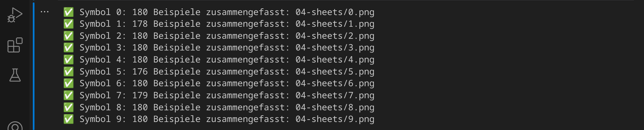Click the green check mark beside Symbol 9

pyautogui.click(x=69, y=119)
